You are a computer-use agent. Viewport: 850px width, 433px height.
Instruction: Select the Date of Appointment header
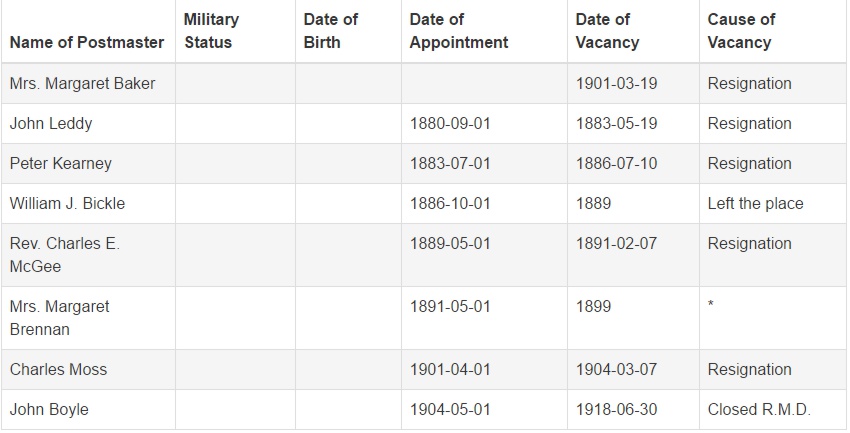click(459, 31)
